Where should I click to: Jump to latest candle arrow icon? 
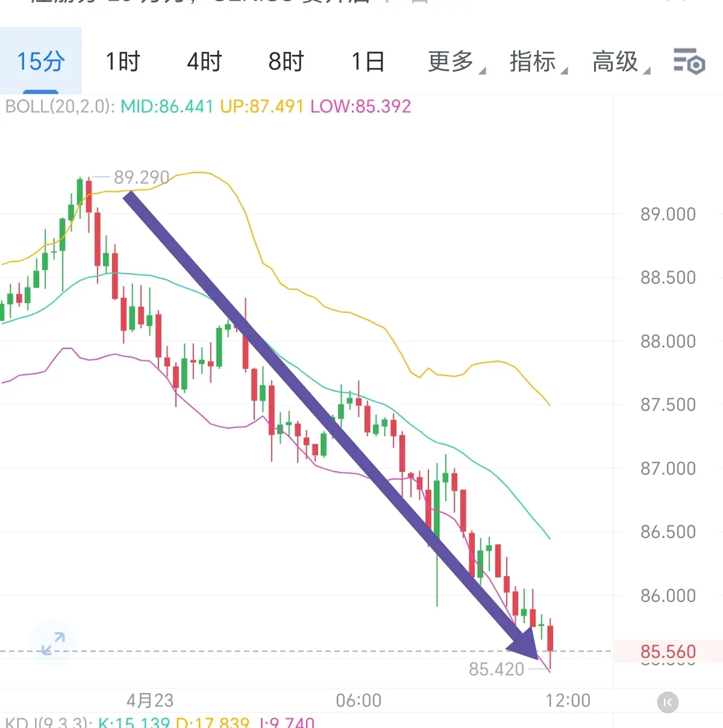pyautogui.click(x=668, y=702)
